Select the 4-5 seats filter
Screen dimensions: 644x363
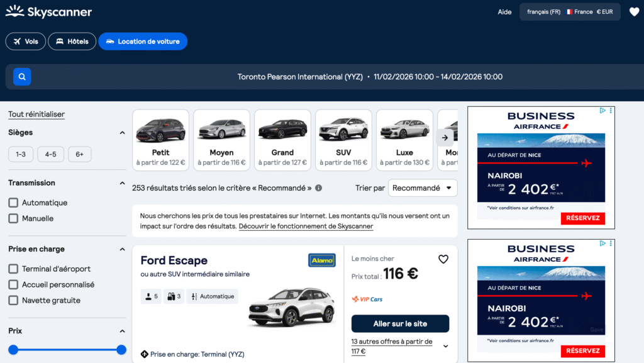(51, 154)
